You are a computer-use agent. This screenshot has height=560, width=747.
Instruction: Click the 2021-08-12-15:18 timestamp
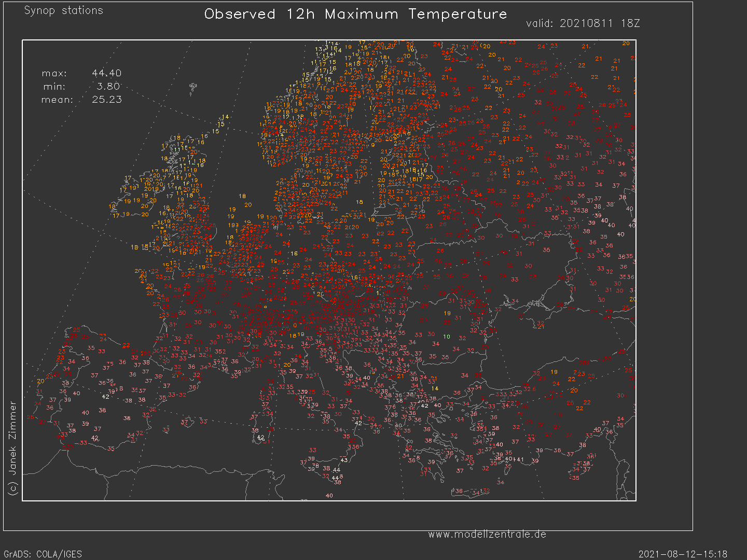683,554
